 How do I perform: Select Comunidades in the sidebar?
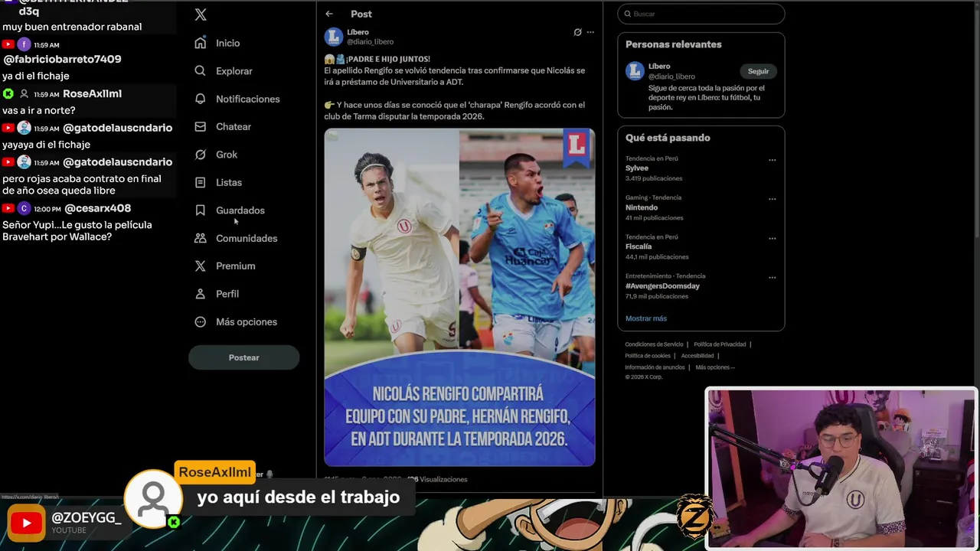click(247, 238)
